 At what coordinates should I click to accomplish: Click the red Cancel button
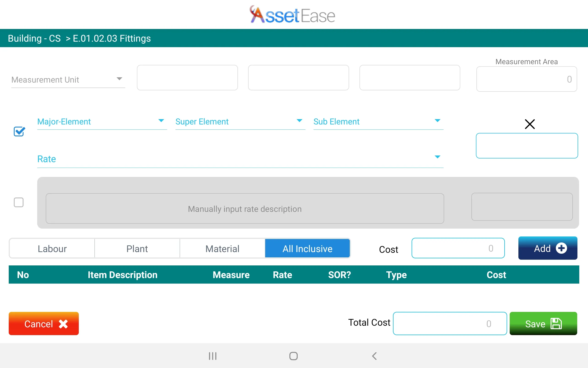44,323
